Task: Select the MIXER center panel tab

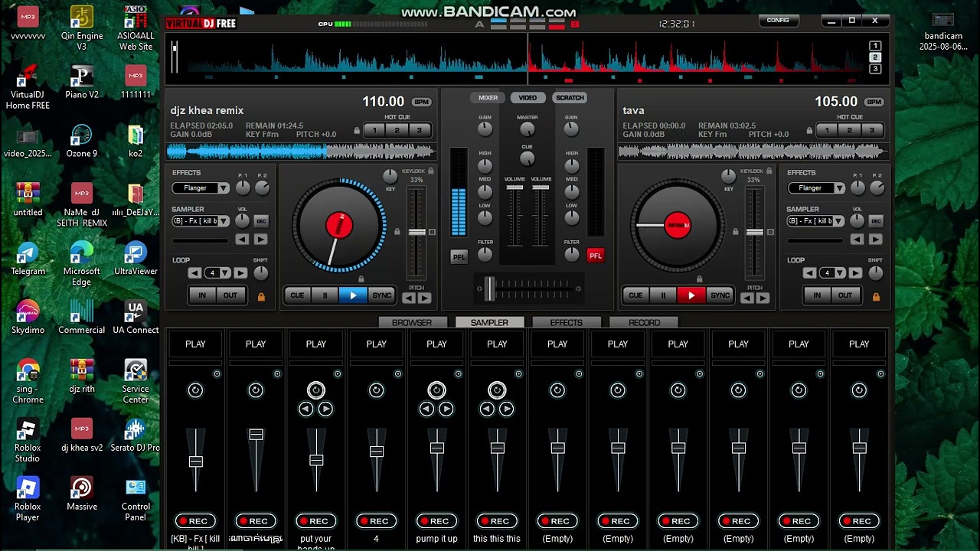Action: 488,98
